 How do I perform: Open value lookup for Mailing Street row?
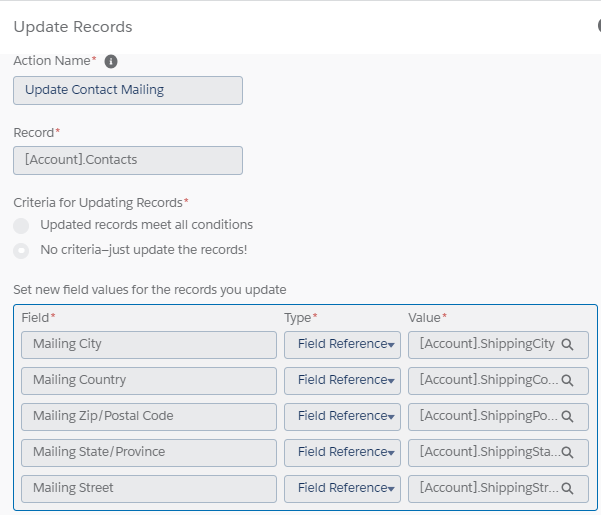(567, 489)
